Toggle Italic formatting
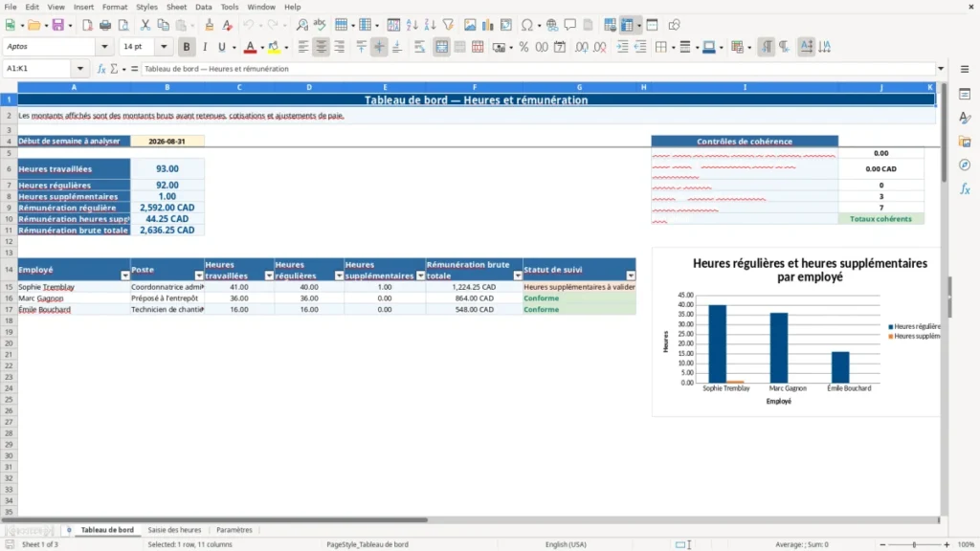980x551 pixels. [205, 47]
